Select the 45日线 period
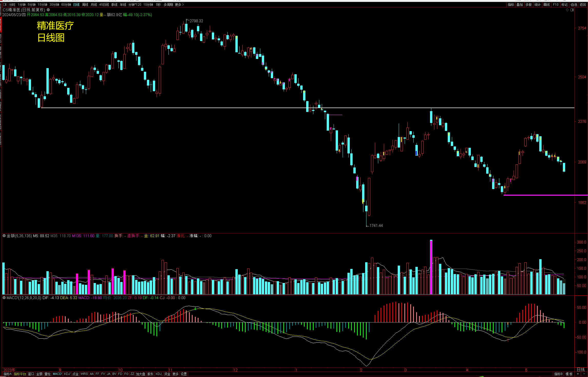The width and height of the screenshot is (588, 377). 104,5
